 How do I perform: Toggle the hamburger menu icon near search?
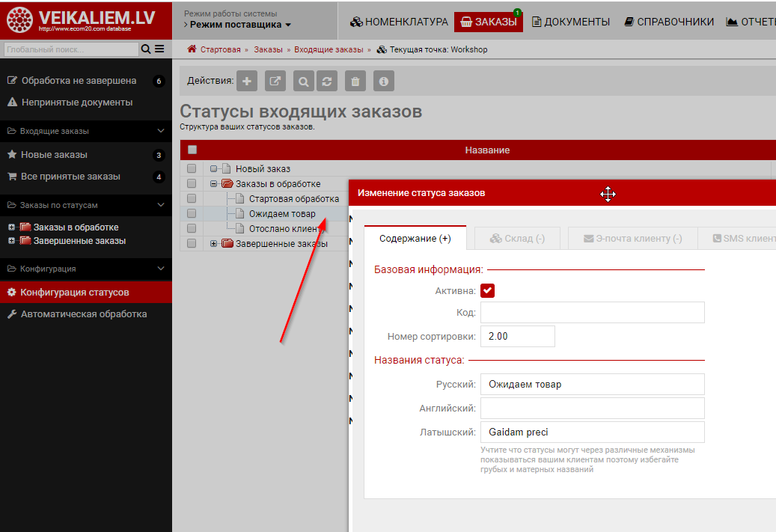click(x=159, y=49)
